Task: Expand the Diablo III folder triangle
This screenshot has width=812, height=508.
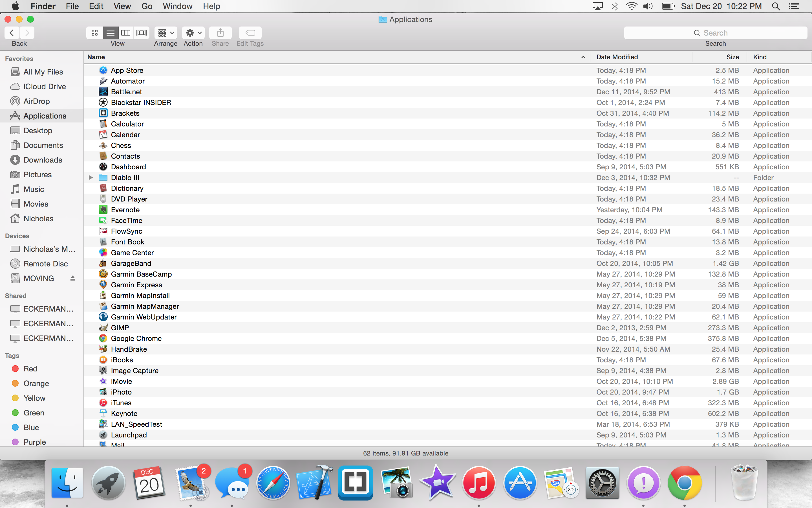Action: 91,178
